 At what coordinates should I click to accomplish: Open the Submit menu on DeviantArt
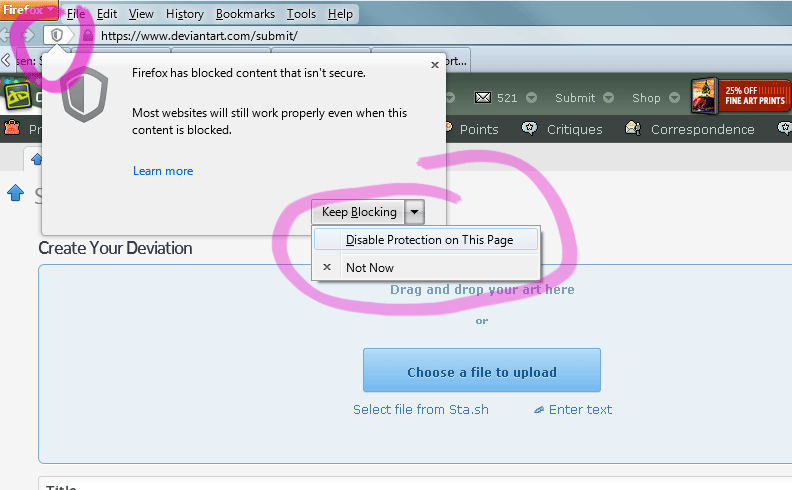[x=575, y=98]
